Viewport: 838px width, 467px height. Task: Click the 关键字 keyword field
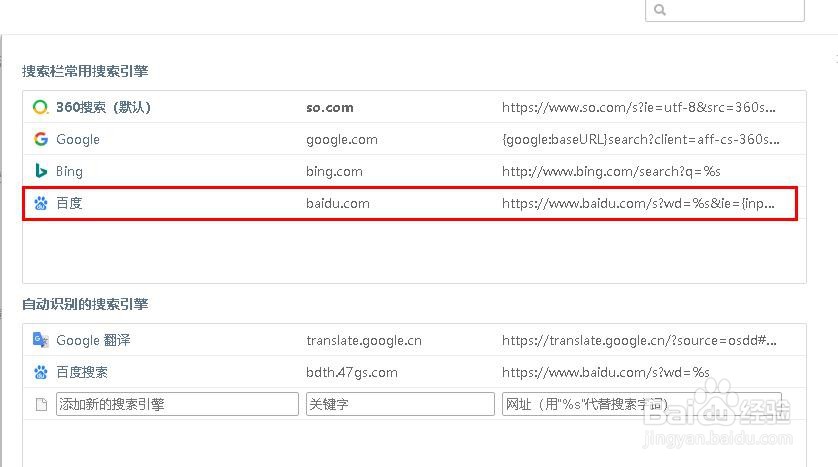[x=400, y=404]
